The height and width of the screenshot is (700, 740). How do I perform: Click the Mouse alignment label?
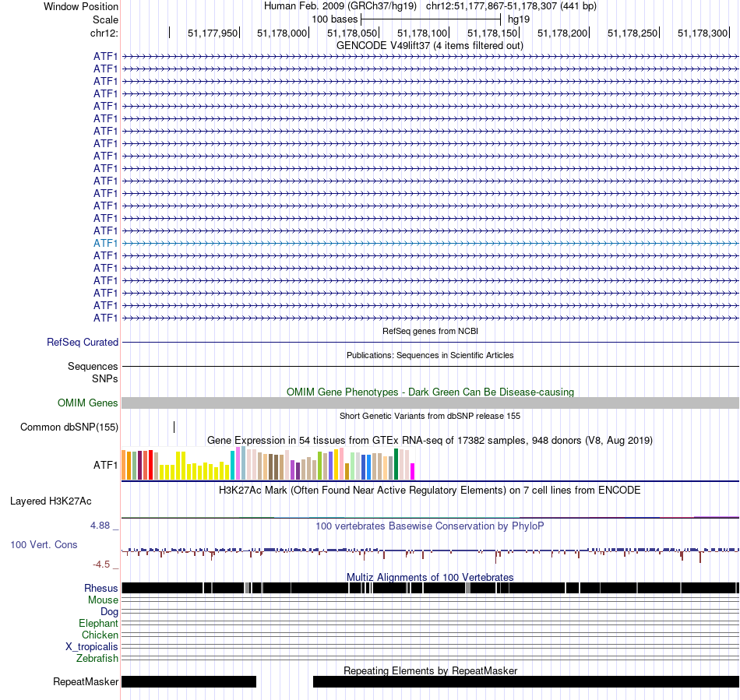(x=103, y=600)
